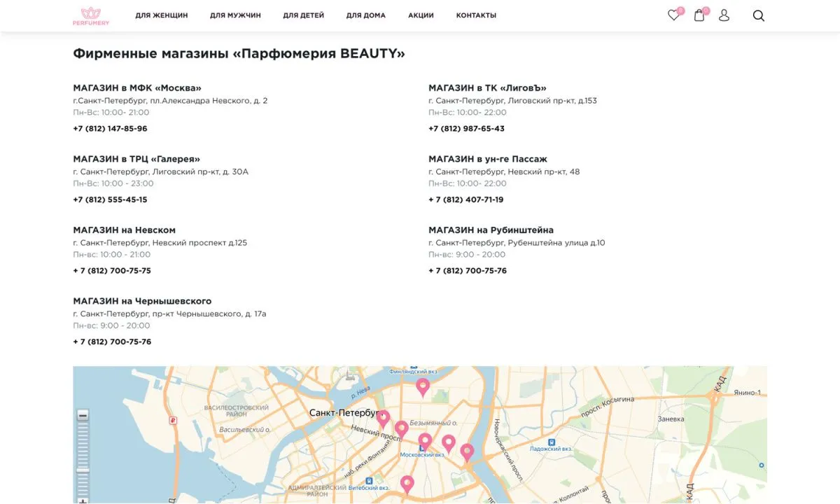840x504 pixels.
Task: Go to the АКЦИИ section
Action: click(x=420, y=15)
